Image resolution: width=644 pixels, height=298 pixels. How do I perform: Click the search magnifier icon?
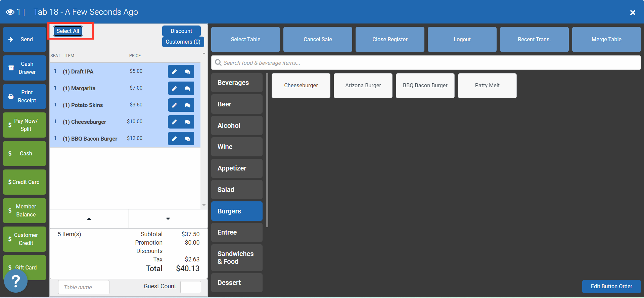pyautogui.click(x=218, y=62)
